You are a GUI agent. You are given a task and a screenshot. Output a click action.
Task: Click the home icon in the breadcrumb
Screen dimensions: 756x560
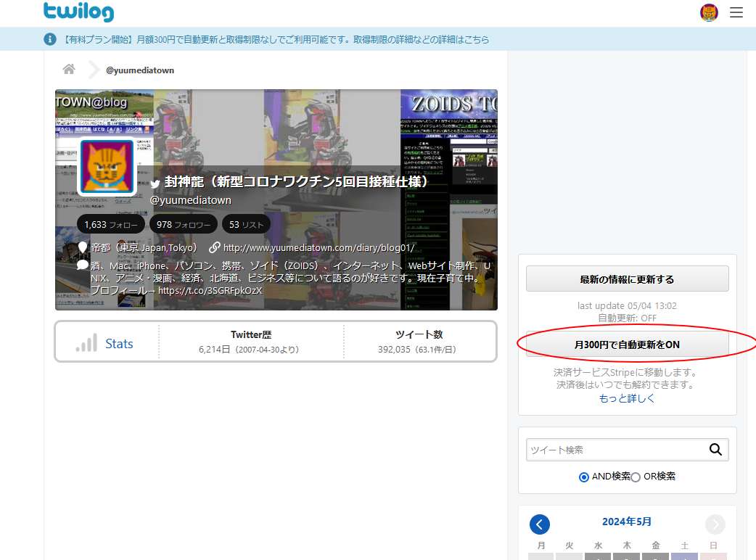pos(68,68)
